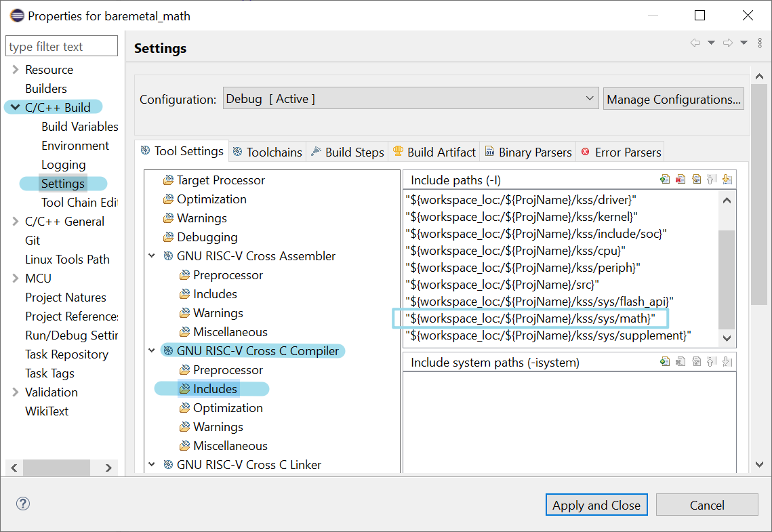Move selected include path down
The width and height of the screenshot is (772, 532).
point(727,180)
